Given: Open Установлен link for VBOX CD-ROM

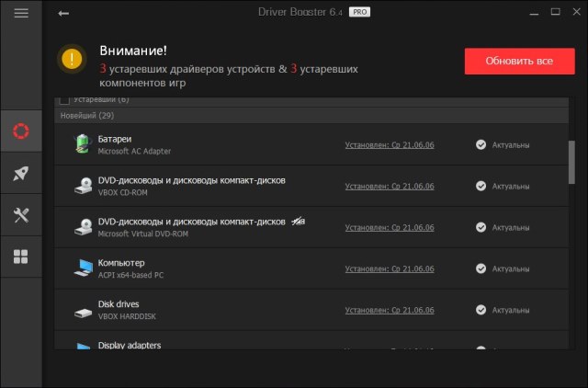Looking at the screenshot, I should click(x=389, y=186).
